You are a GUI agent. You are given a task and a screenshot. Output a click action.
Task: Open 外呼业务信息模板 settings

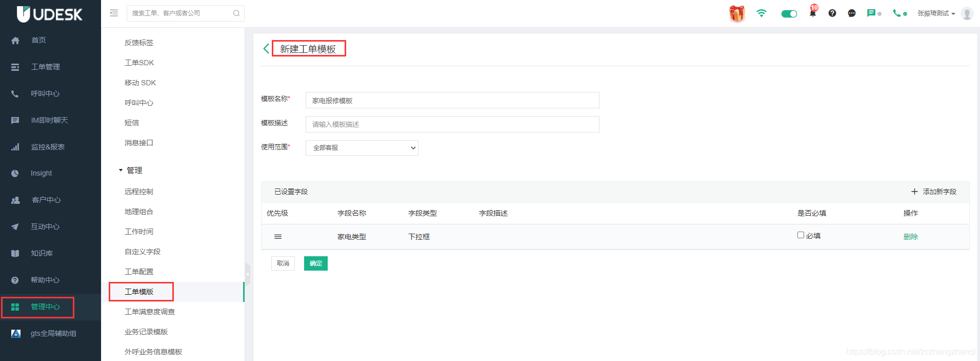pyautogui.click(x=153, y=352)
